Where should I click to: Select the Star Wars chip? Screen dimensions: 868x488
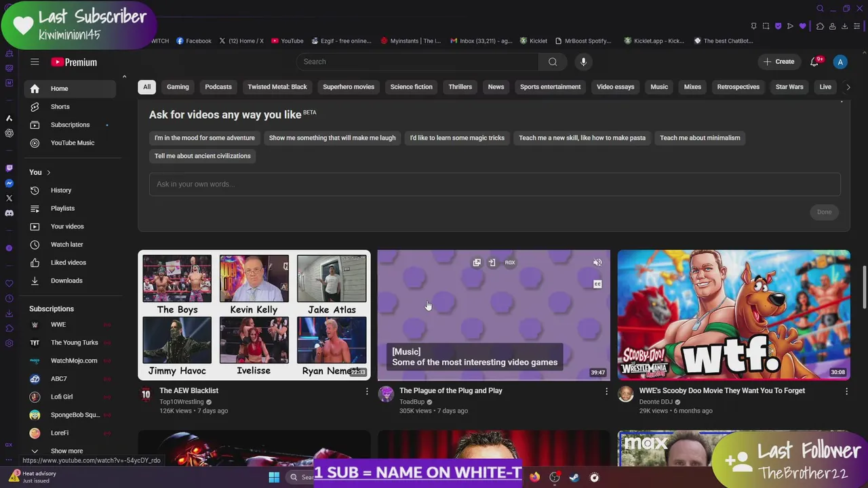coord(789,87)
